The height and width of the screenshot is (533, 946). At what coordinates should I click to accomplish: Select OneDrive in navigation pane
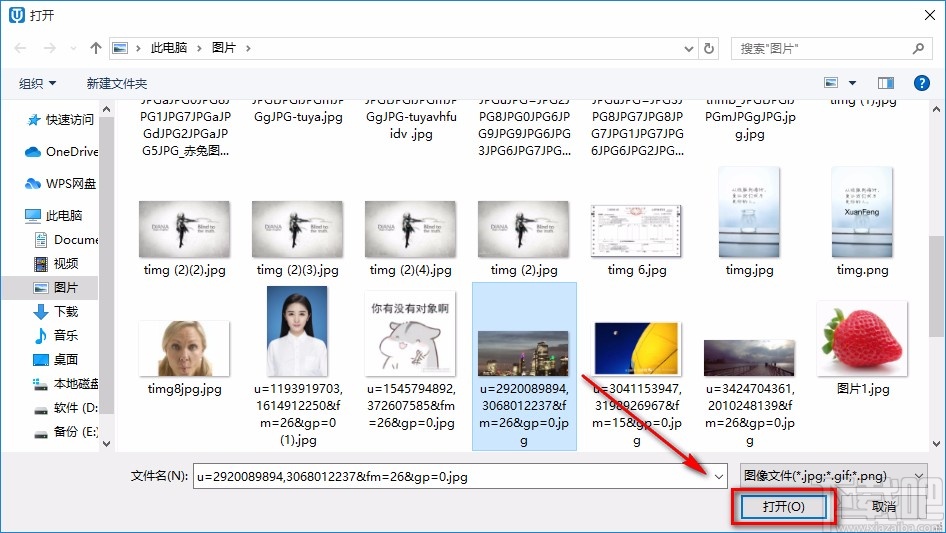coord(61,152)
